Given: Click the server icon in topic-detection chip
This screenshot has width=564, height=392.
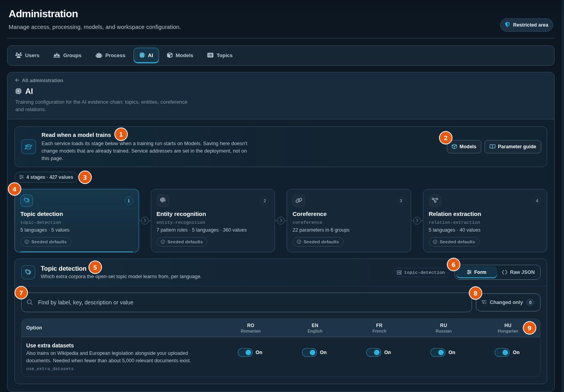Looking at the screenshot, I should pos(399,272).
